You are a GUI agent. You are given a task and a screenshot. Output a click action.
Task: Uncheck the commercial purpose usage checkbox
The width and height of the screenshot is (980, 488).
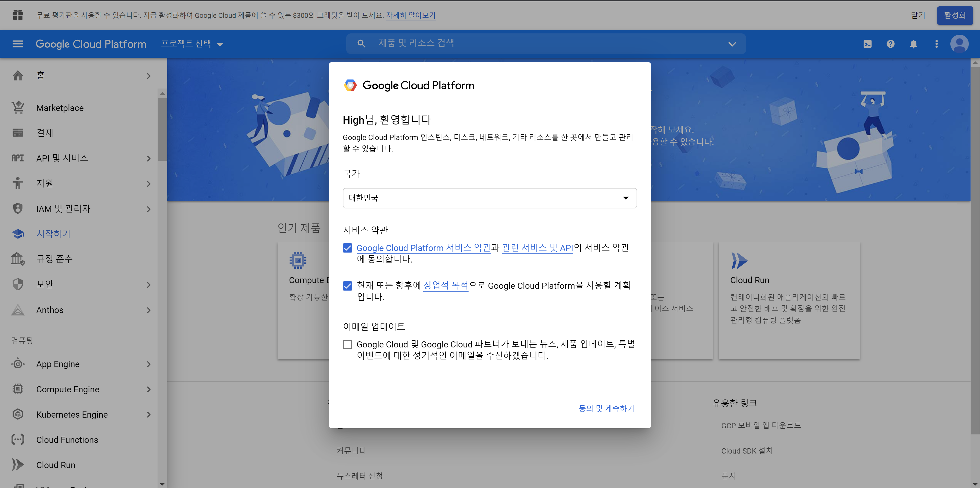(347, 286)
